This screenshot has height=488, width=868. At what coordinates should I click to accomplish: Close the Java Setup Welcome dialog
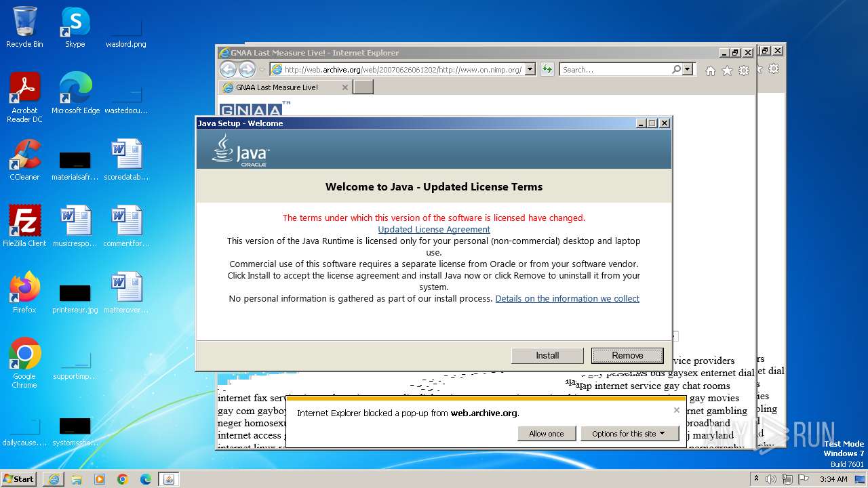[x=665, y=123]
